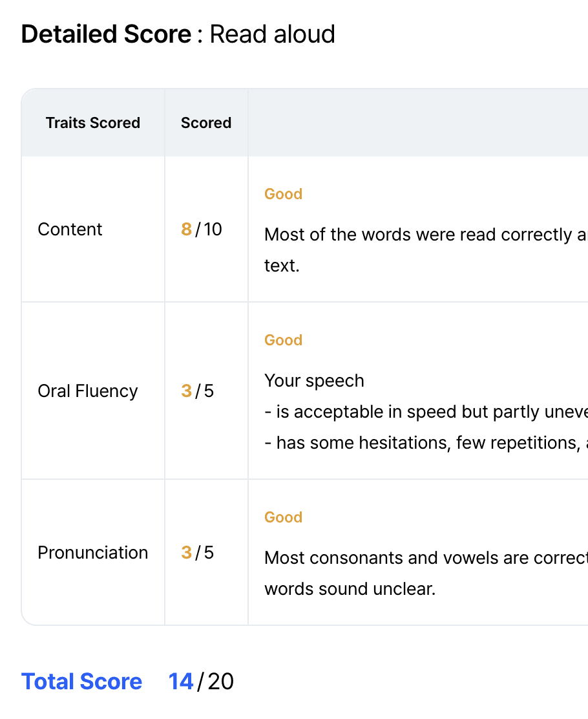Click the Good rating for Oral Fluency
Viewport: 588px width, 719px height.
click(x=283, y=340)
